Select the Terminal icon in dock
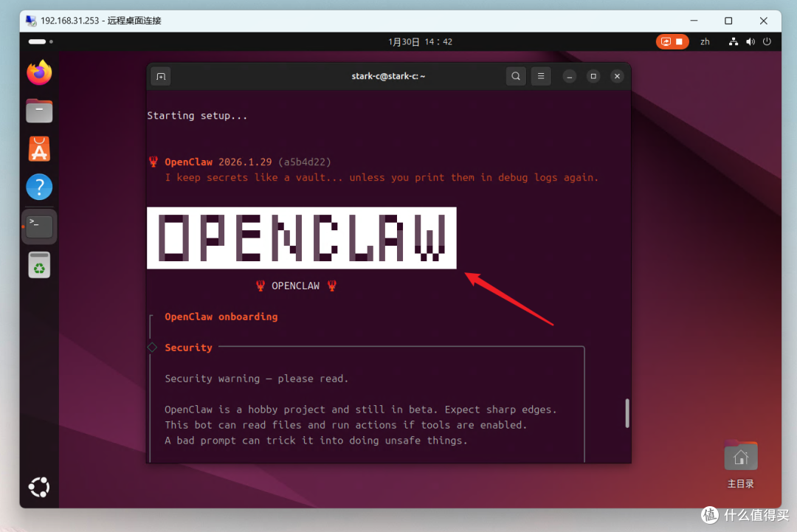This screenshot has height=532, width=797. tap(39, 226)
